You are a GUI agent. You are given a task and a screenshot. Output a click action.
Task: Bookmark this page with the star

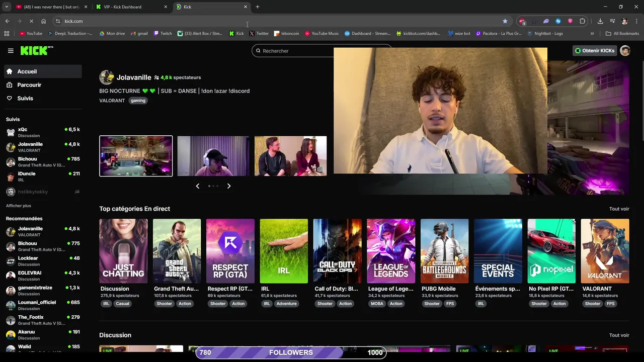click(x=505, y=21)
